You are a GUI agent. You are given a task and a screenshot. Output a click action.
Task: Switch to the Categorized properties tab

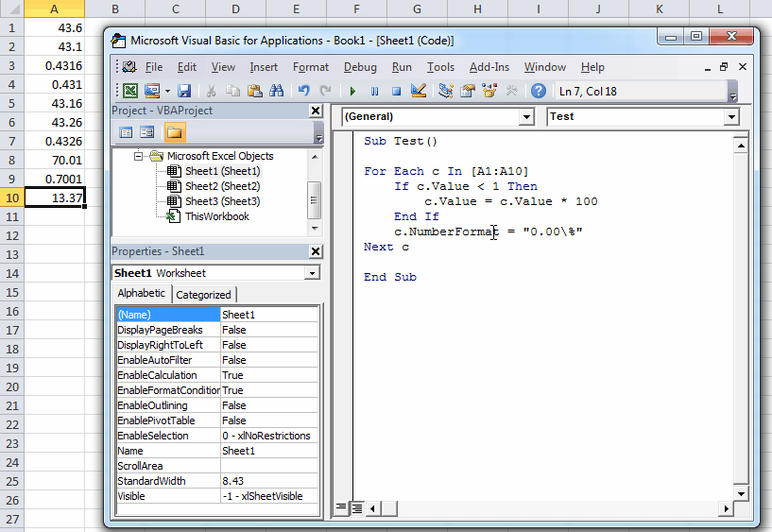point(203,295)
